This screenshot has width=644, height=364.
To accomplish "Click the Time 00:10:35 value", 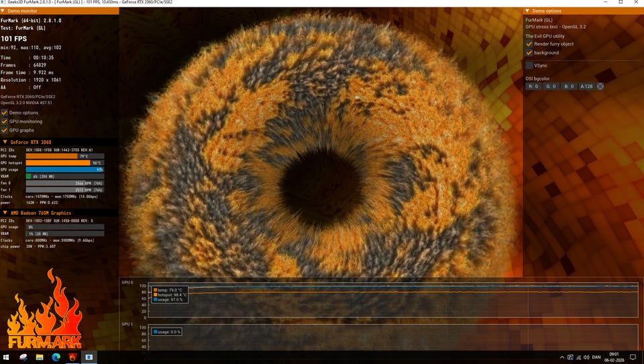I will click(44, 58).
